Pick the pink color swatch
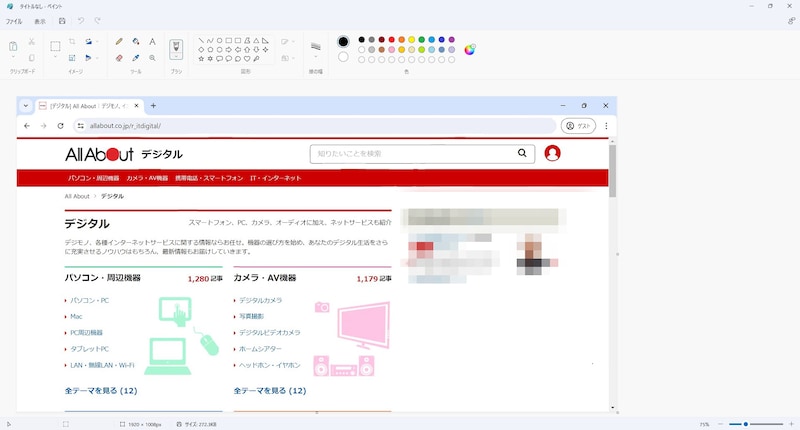This screenshot has width=800, height=430. click(x=391, y=49)
